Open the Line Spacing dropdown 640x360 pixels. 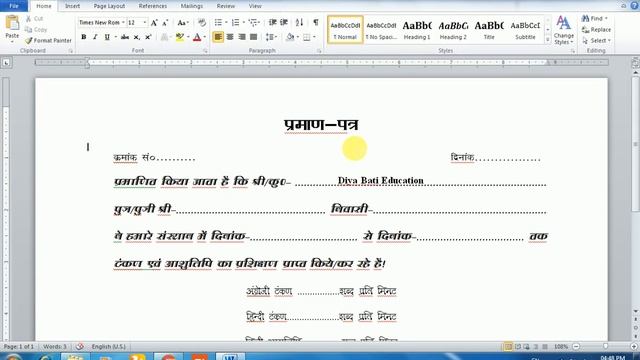click(271, 37)
